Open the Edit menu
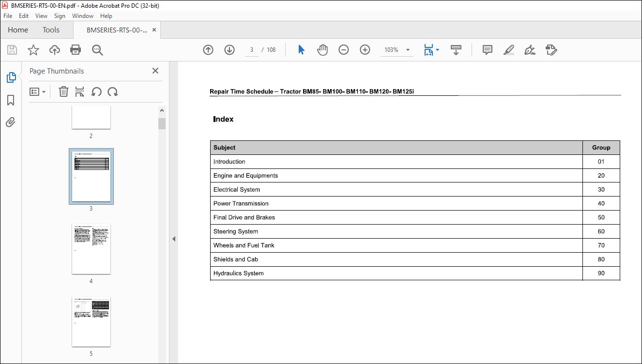Screen dimensions: 642x364 coord(23,16)
